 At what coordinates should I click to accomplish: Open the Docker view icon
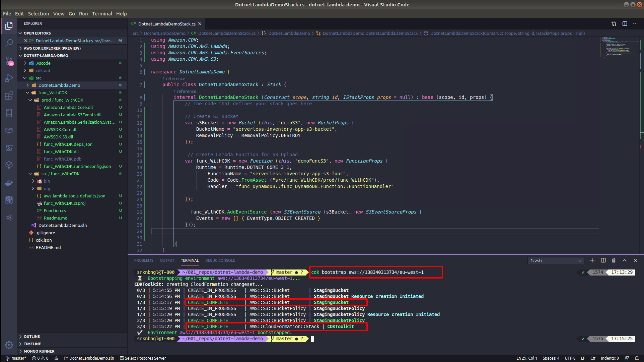[9, 183]
